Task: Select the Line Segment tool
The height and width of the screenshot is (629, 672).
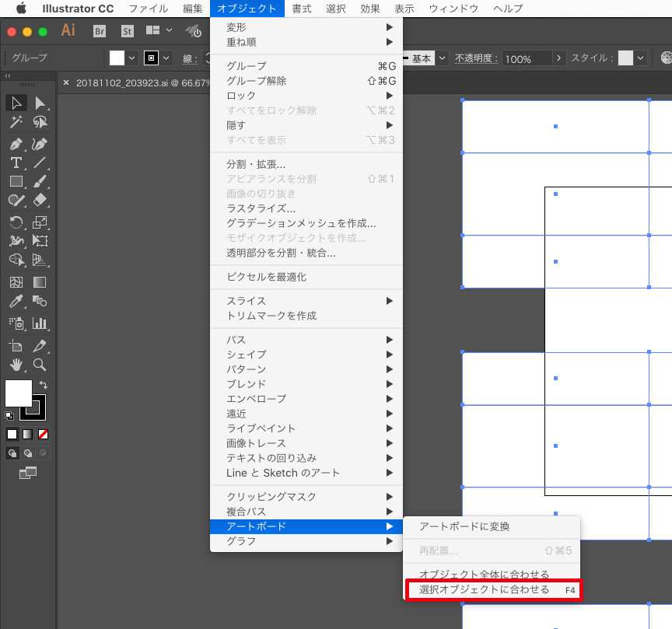Action: coord(40,162)
